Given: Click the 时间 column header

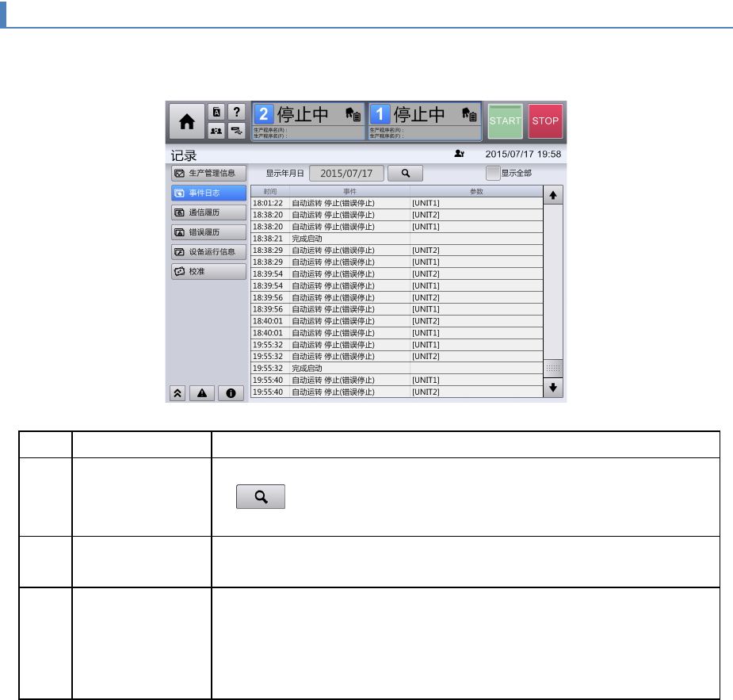Looking at the screenshot, I should [x=270, y=191].
